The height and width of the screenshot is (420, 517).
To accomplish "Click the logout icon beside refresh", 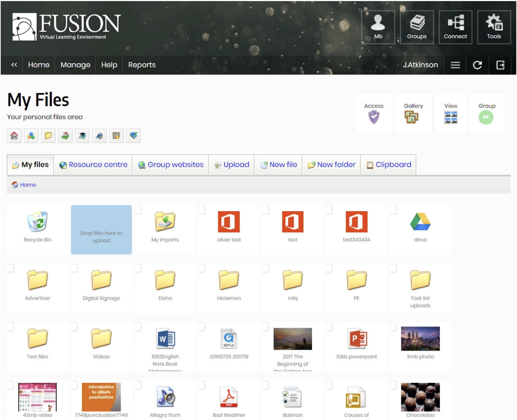I will [x=500, y=65].
